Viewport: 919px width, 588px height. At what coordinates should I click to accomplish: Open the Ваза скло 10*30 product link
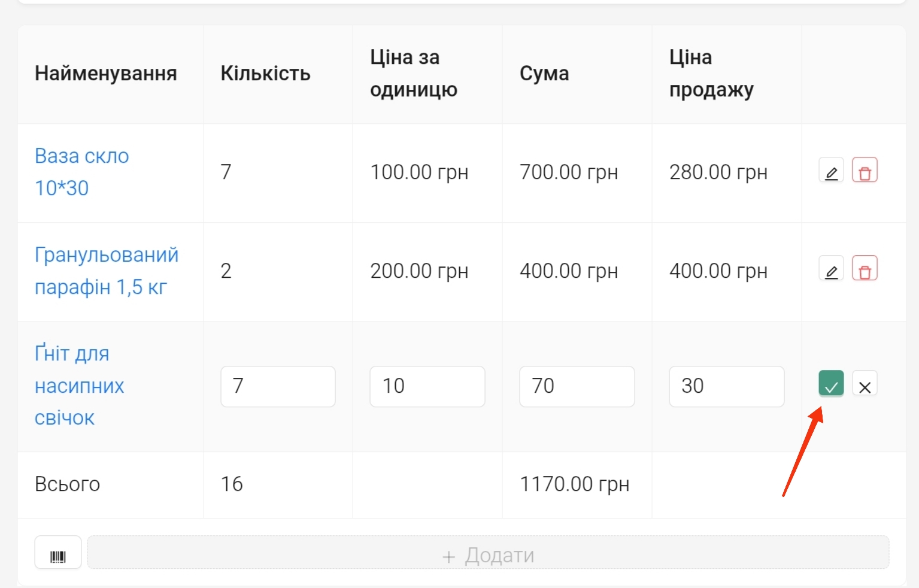82,172
